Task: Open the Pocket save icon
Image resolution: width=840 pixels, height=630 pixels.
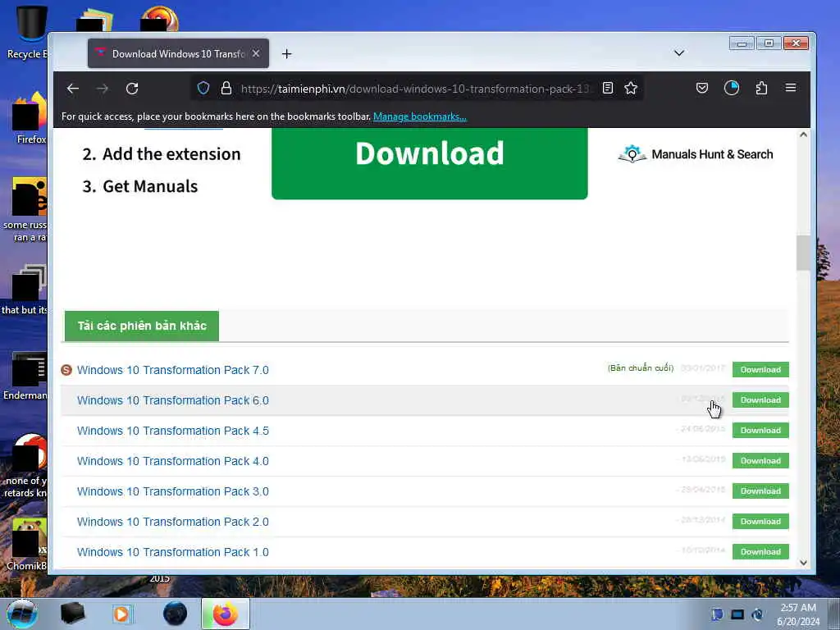Action: 702,88
